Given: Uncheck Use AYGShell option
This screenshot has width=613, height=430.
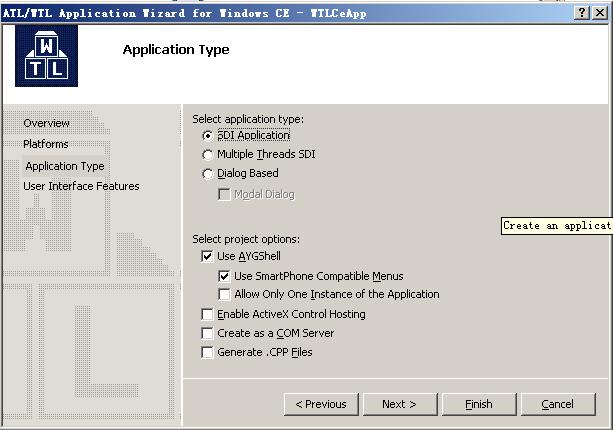Looking at the screenshot, I should [207, 256].
